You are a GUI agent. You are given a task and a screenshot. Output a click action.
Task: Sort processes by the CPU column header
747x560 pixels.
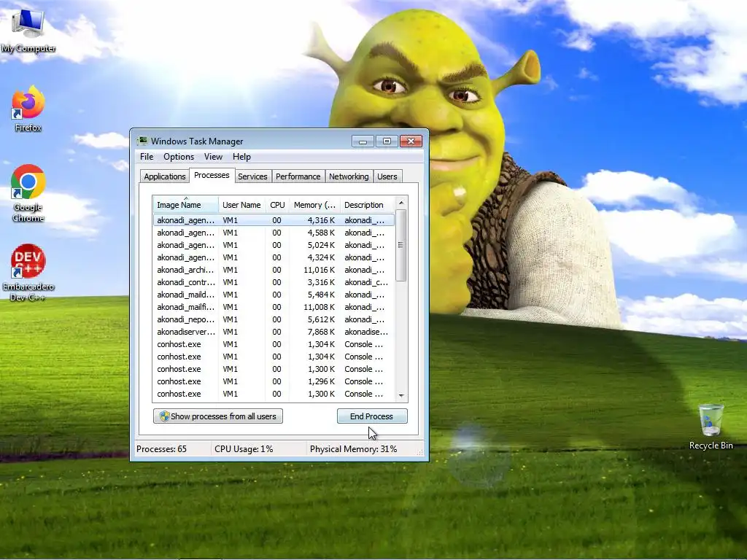pyautogui.click(x=277, y=205)
